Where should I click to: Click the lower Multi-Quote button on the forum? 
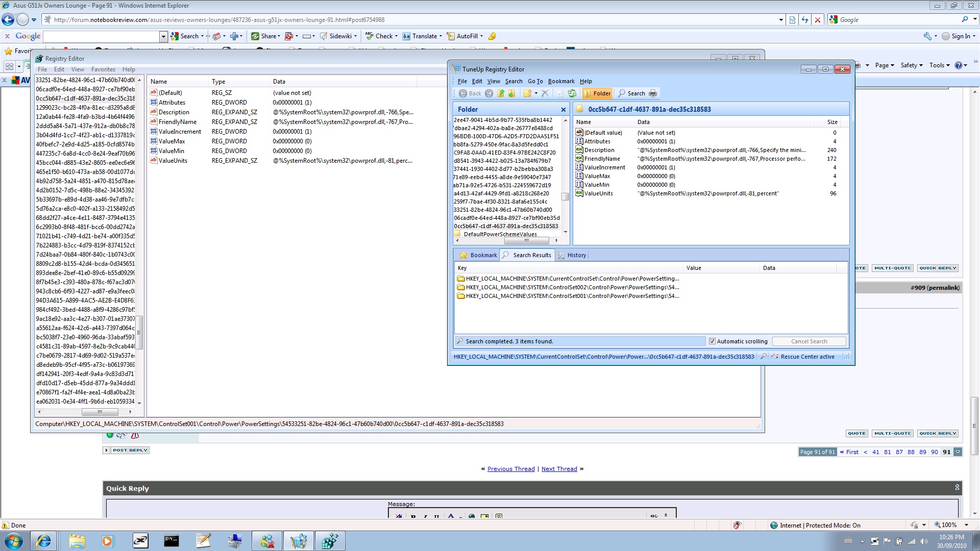click(x=892, y=433)
